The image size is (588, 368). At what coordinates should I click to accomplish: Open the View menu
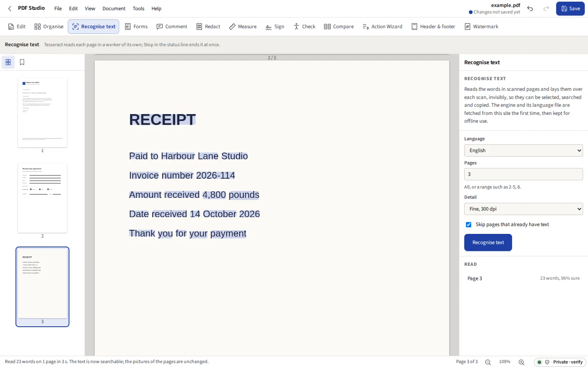click(90, 9)
